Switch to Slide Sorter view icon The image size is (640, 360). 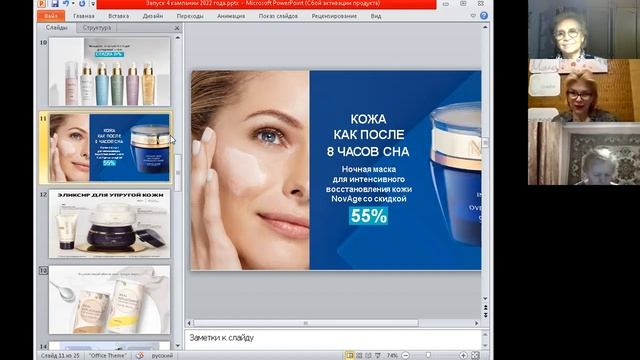360,356
